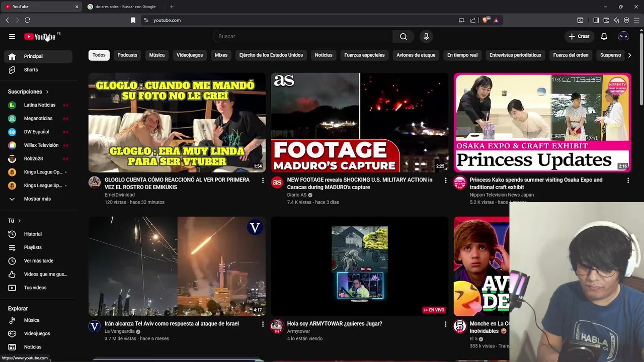
Task: Open Leo AI sparkle icon
Action: (x=616, y=20)
